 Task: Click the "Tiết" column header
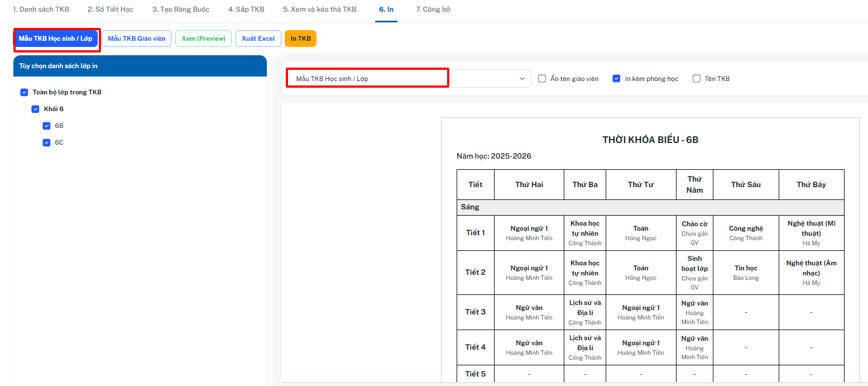coord(476,184)
